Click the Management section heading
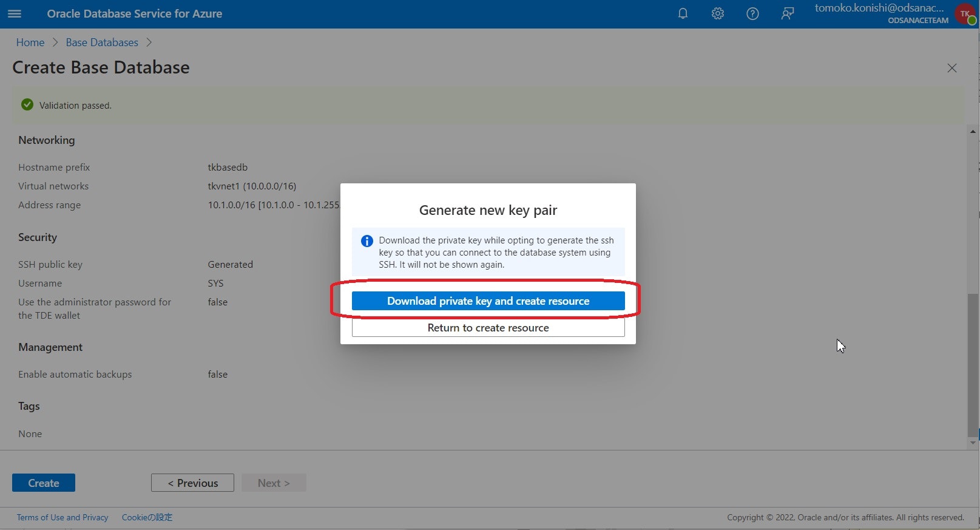 tap(50, 347)
